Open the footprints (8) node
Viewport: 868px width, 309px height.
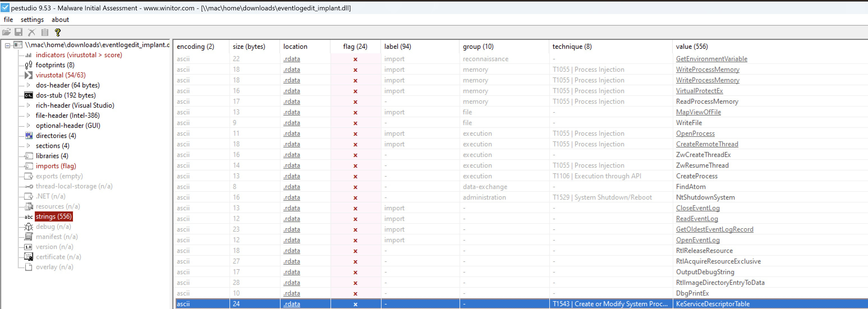point(55,65)
